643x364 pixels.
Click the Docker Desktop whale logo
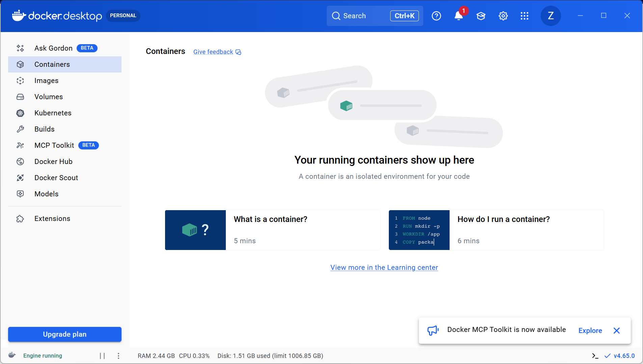tap(57, 16)
